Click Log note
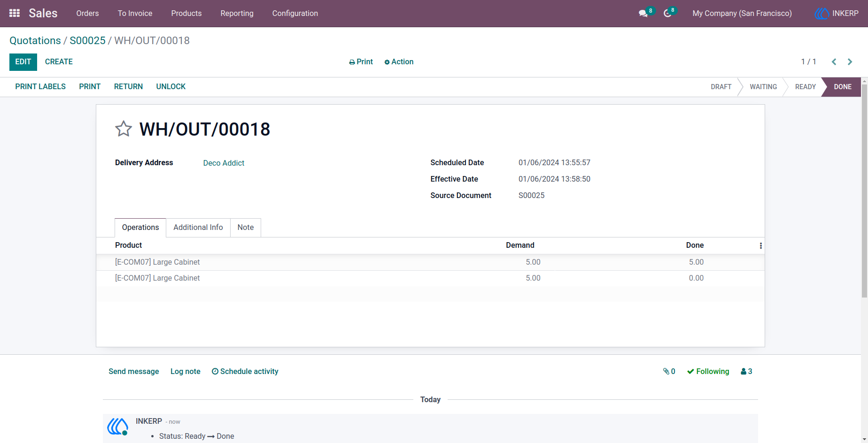 pos(186,371)
